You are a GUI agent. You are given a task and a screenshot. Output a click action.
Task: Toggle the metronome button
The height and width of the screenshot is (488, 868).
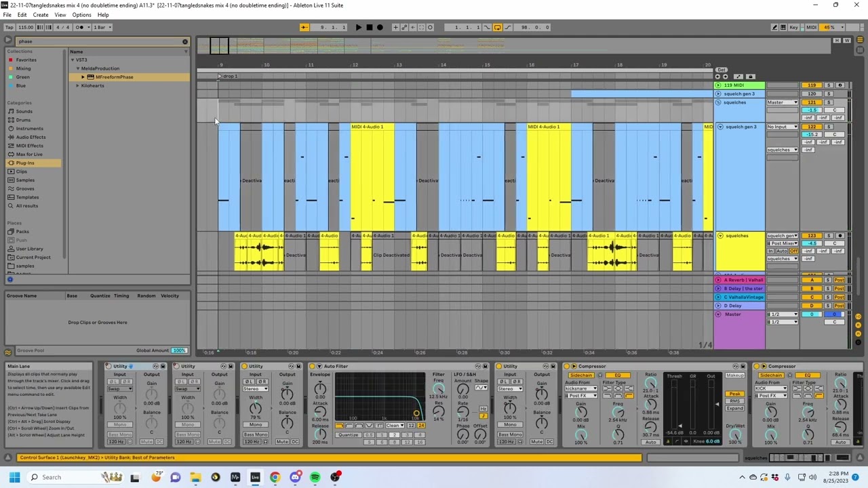click(x=80, y=27)
